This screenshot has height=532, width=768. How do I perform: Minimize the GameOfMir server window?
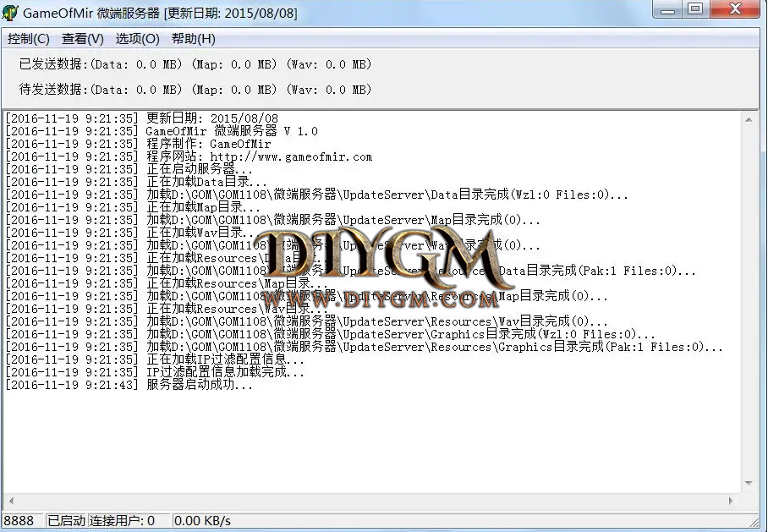point(667,10)
